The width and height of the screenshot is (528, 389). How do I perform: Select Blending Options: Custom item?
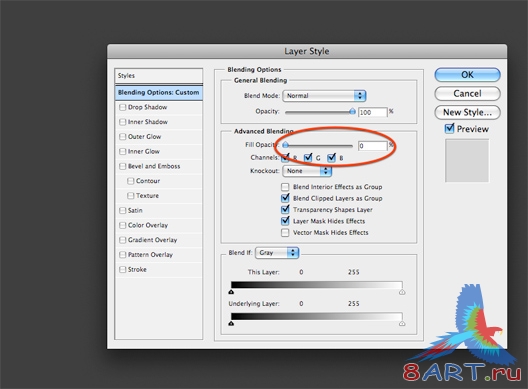click(x=159, y=92)
